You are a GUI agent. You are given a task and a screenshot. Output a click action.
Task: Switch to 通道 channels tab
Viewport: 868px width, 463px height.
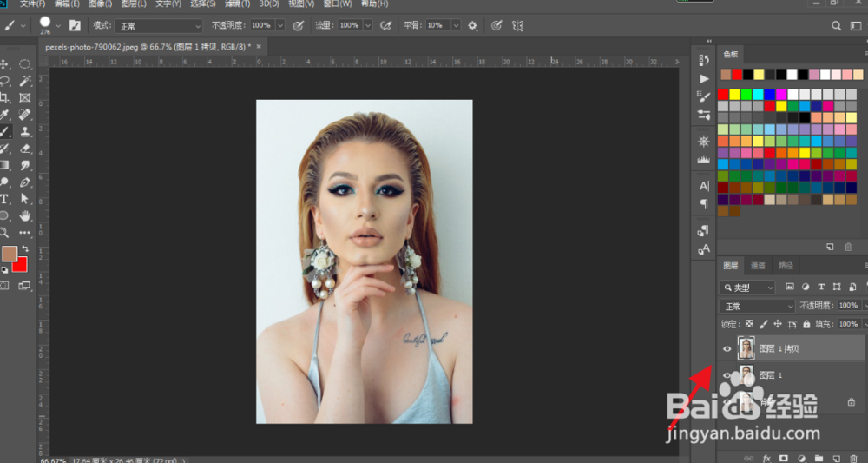click(x=758, y=266)
